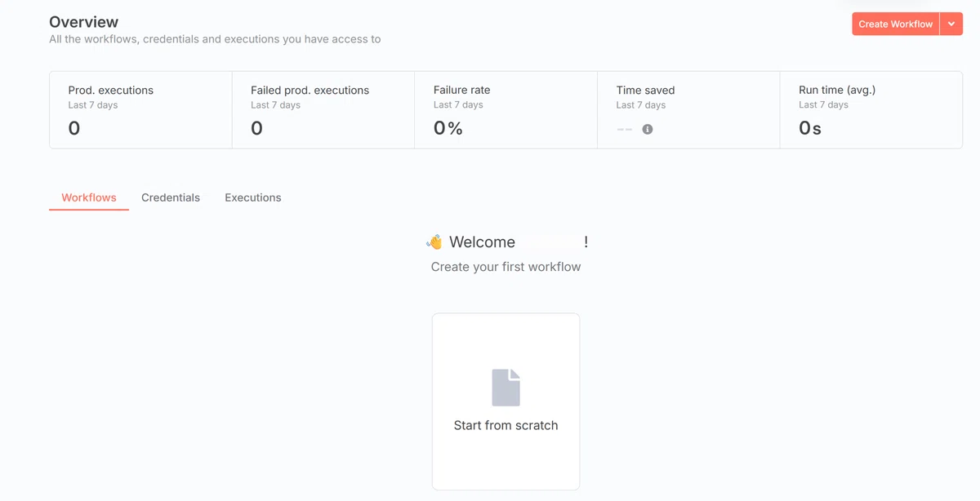This screenshot has height=501, width=980.
Task: Open the Failure rate stat card
Action: pos(506,110)
